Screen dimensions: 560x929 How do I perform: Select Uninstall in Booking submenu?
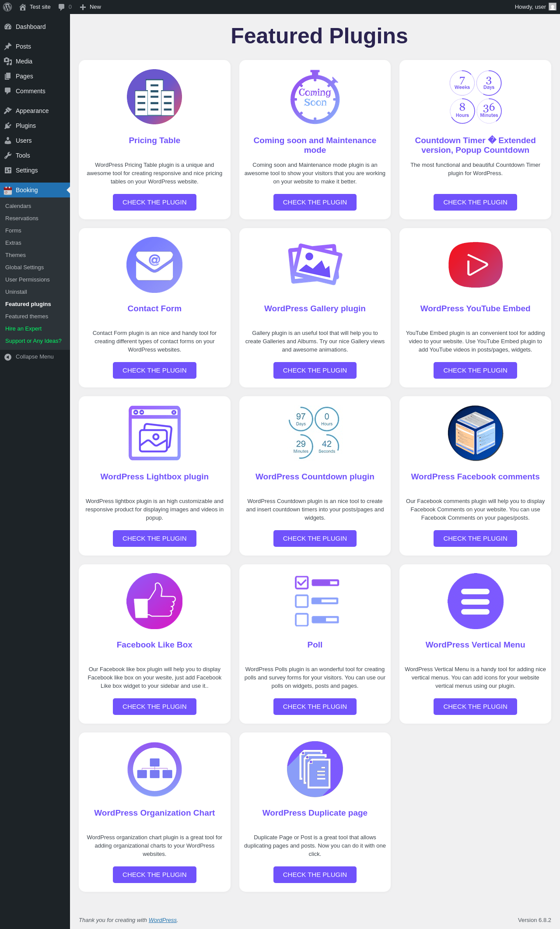[x=16, y=292]
